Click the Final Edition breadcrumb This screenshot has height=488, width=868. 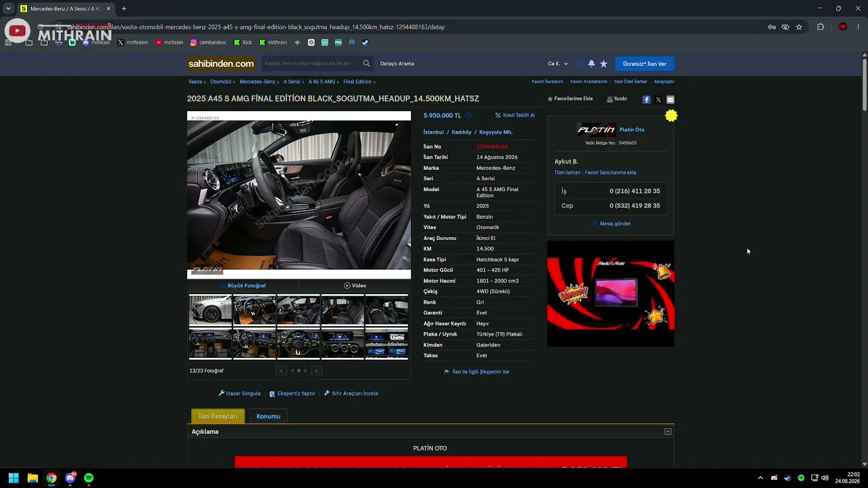point(357,82)
